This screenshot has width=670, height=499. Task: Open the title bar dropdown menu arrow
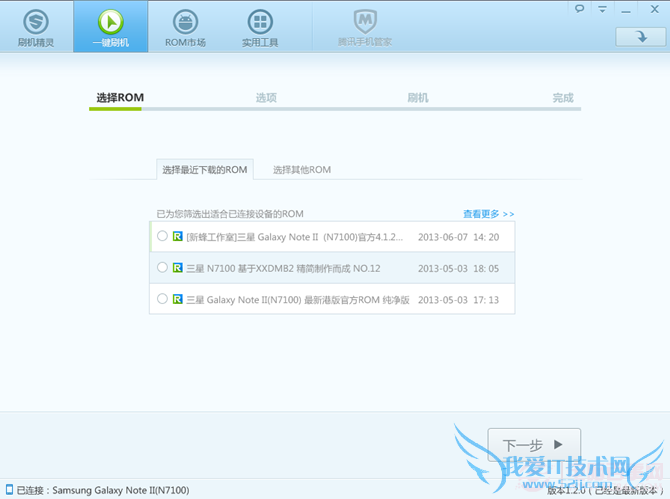coord(602,9)
